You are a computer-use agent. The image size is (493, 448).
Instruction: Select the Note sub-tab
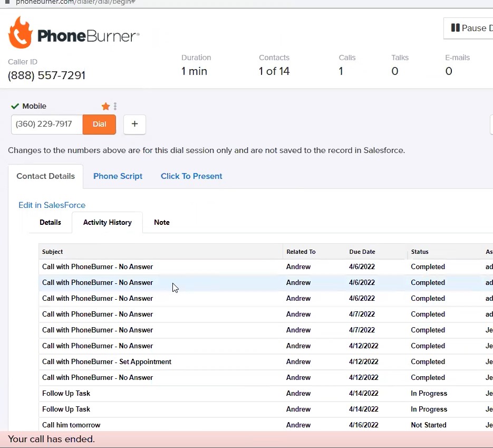161,223
